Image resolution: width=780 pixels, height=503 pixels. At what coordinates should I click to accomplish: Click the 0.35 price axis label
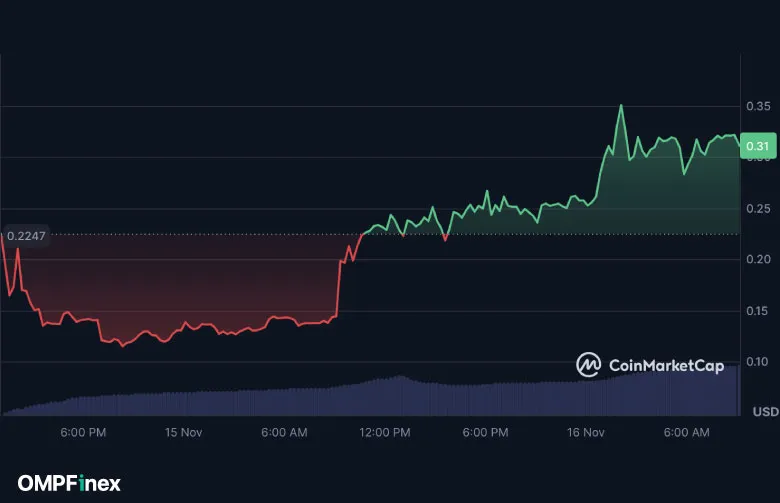757,106
